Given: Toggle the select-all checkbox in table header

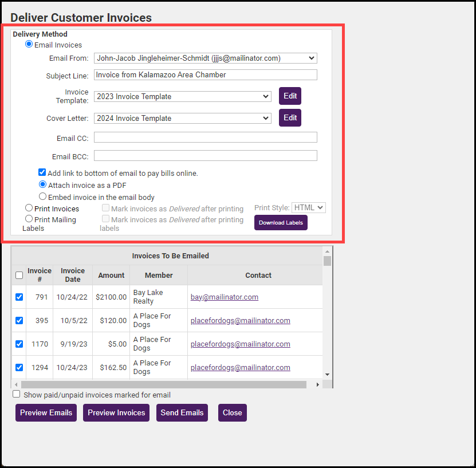Looking at the screenshot, I should tap(19, 276).
